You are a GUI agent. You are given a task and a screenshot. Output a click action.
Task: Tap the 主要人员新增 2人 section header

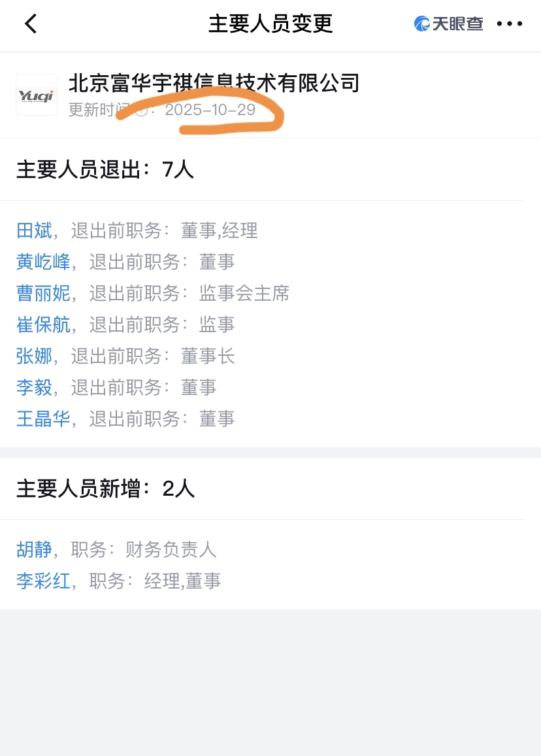[x=105, y=489]
